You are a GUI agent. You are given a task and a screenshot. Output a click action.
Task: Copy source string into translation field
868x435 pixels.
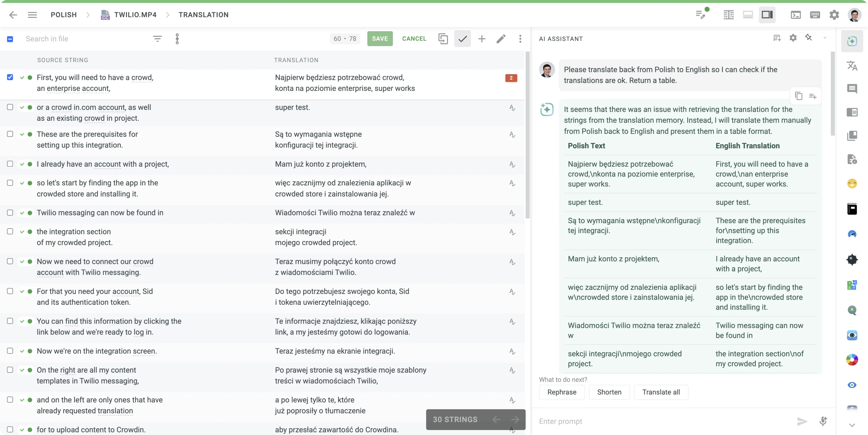coord(443,39)
